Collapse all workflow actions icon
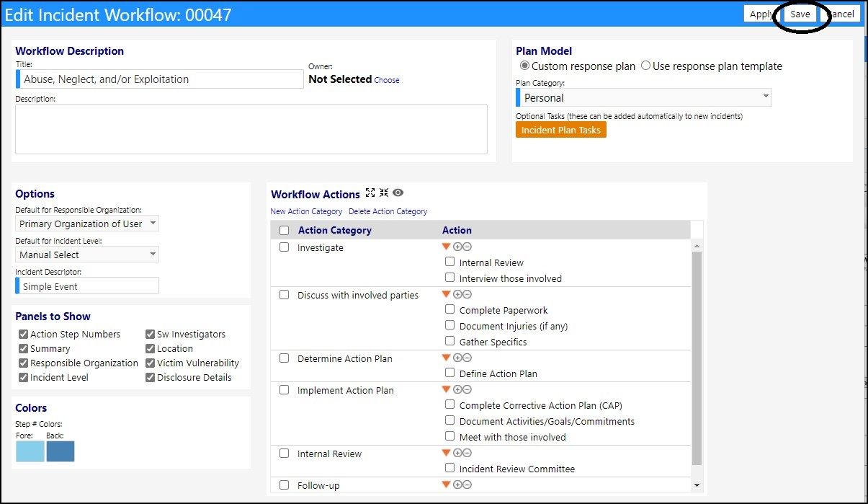This screenshot has width=868, height=504. 383,193
